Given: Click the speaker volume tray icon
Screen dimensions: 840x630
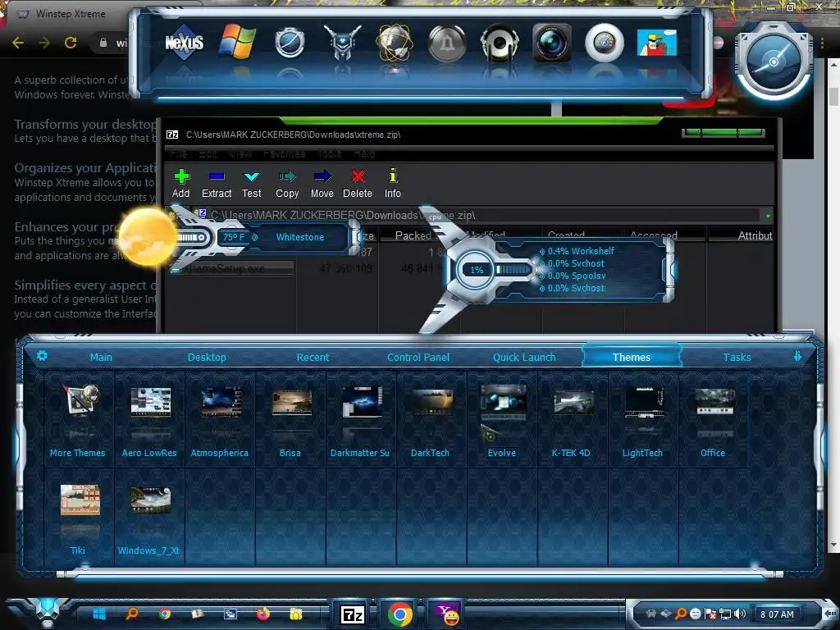Looking at the screenshot, I should pos(741,614).
